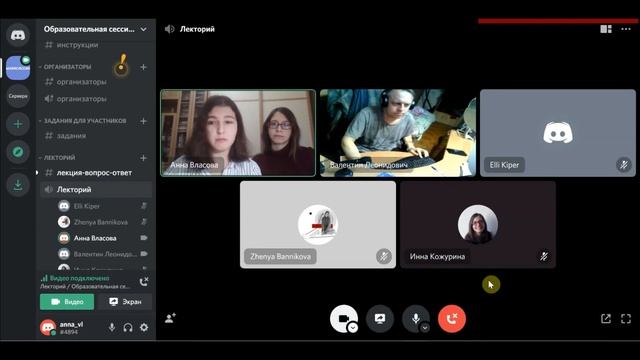Viewport: 640px width, 360px height.
Task: Add a server with plus icon
Action: [18, 124]
